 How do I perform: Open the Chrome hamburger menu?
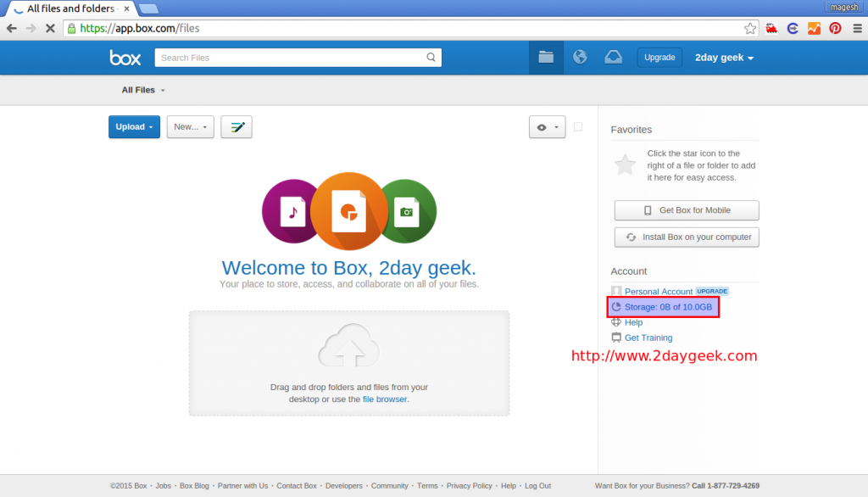[857, 28]
